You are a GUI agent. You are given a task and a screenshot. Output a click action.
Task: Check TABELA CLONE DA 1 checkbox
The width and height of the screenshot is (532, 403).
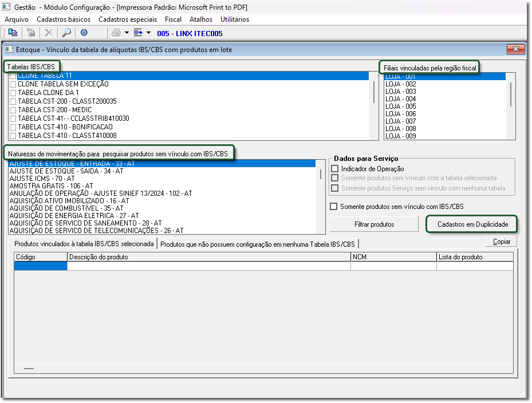coord(13,93)
